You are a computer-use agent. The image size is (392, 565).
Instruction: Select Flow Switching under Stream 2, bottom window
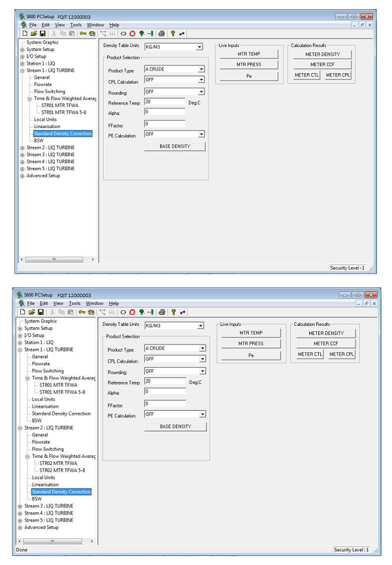pyautogui.click(x=48, y=449)
